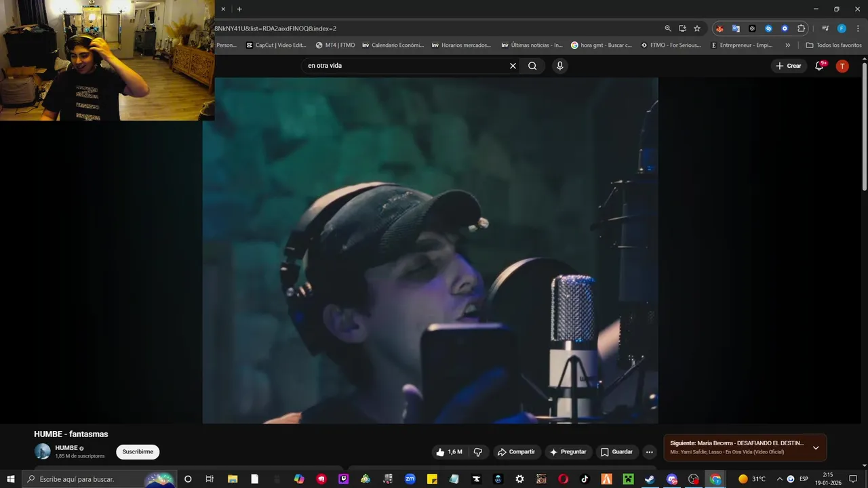Screen dimensions: 868x488
Task: Open Discord from the taskbar
Action: 671,479
